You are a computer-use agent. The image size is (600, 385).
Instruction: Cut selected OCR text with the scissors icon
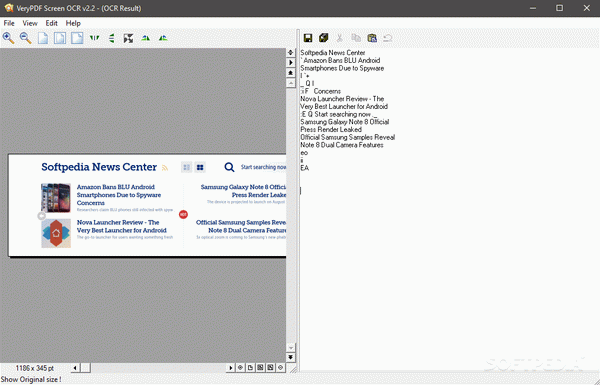click(x=339, y=38)
